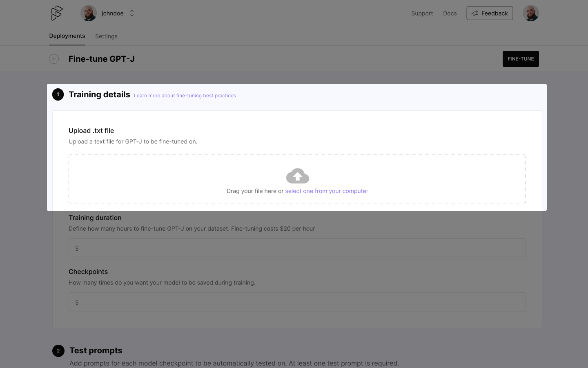Switch to the Settings tab

pos(106,36)
